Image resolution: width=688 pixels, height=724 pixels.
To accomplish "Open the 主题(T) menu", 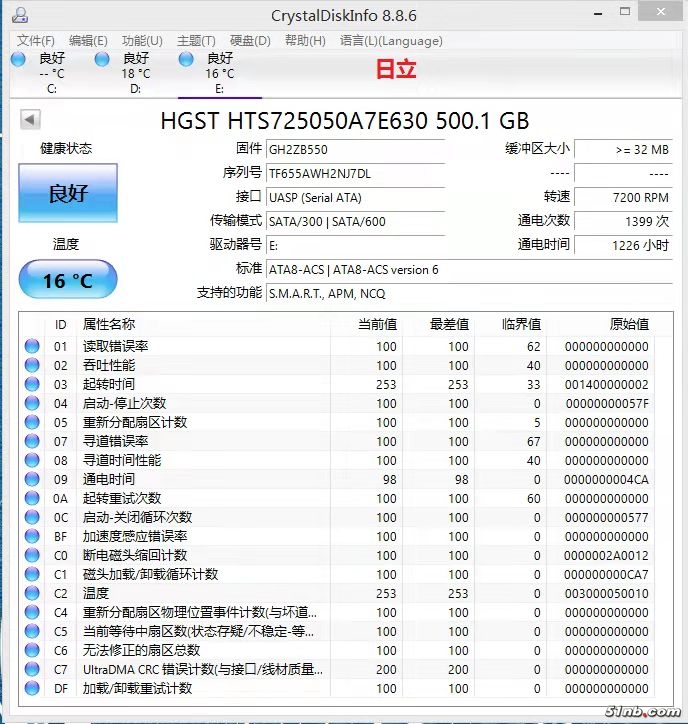I will 196,41.
